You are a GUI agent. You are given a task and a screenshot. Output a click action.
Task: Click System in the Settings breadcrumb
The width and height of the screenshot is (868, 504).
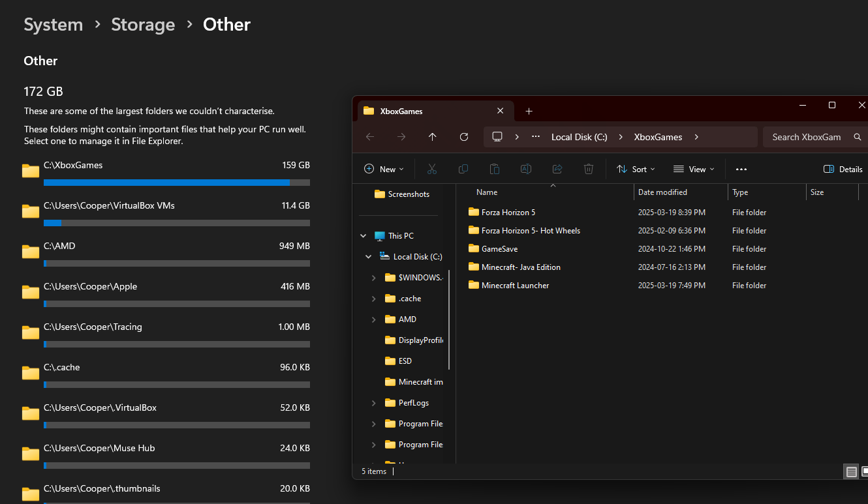54,25
